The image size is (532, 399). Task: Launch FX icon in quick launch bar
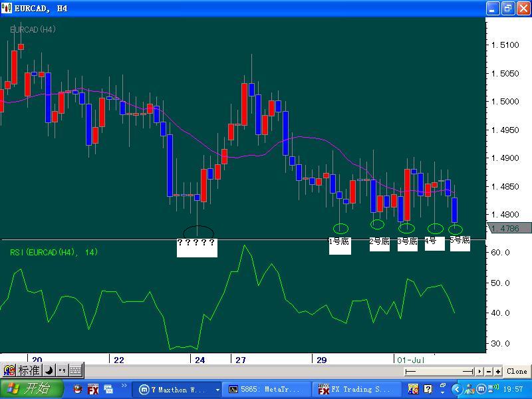93,389
